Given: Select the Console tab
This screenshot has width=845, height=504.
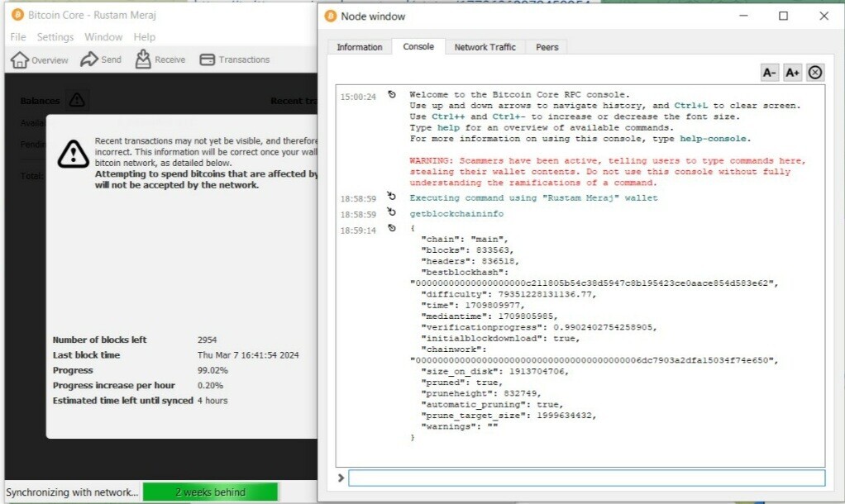Looking at the screenshot, I should pos(418,46).
